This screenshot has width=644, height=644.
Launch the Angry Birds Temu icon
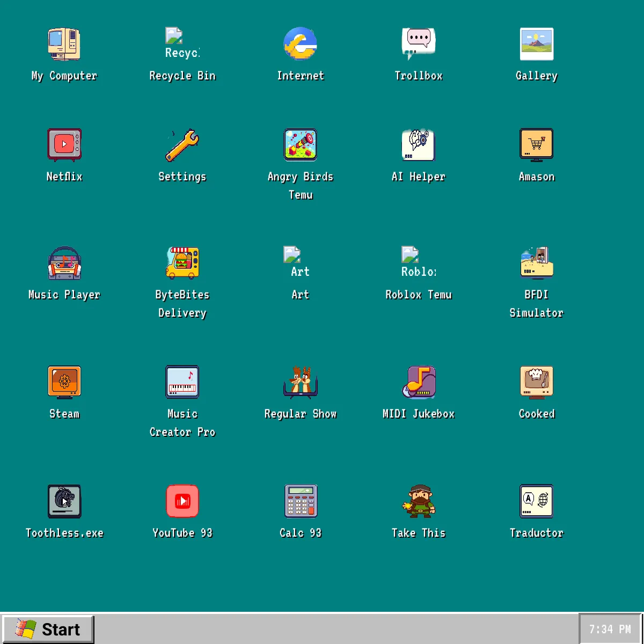(301, 145)
